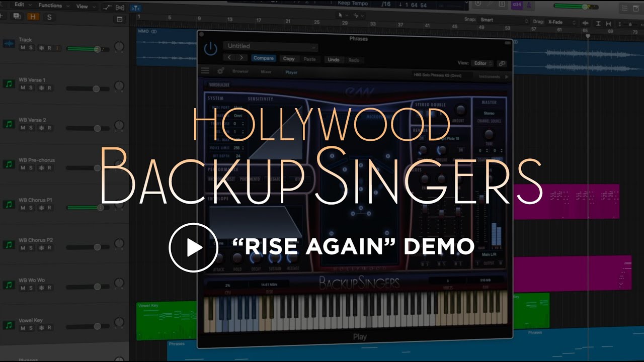Viewport: 644px width, 362px height.
Task: Click the Automation curve icon
Action: (x=107, y=8)
